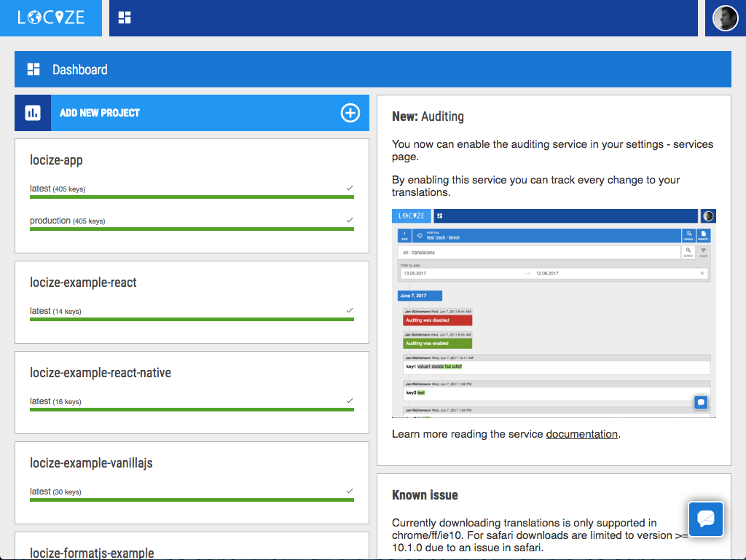
Task: Click the Known issue heading
Action: [x=425, y=495]
